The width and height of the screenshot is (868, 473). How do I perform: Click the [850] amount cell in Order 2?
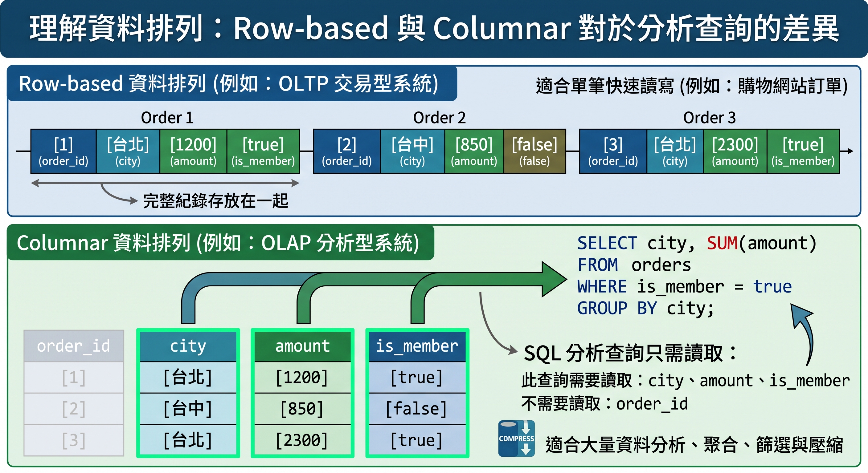click(x=474, y=151)
